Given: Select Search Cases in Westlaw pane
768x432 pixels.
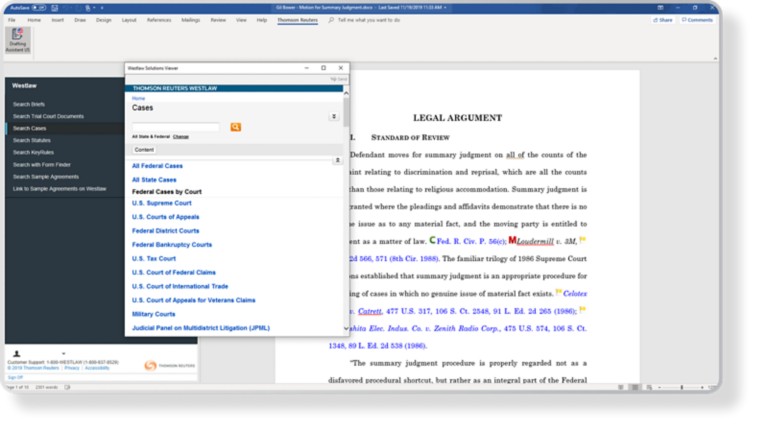Looking at the screenshot, I should pos(29,128).
